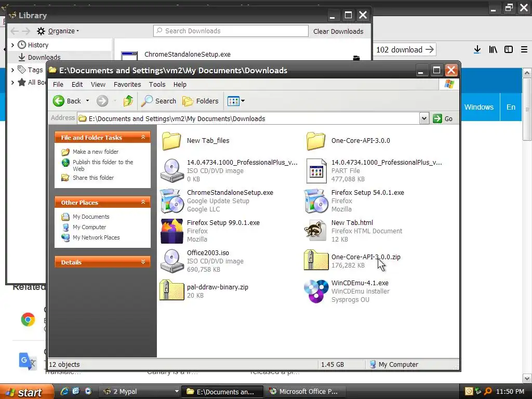Open the Views dropdown arrow
This screenshot has width=532, height=399.
(243, 101)
